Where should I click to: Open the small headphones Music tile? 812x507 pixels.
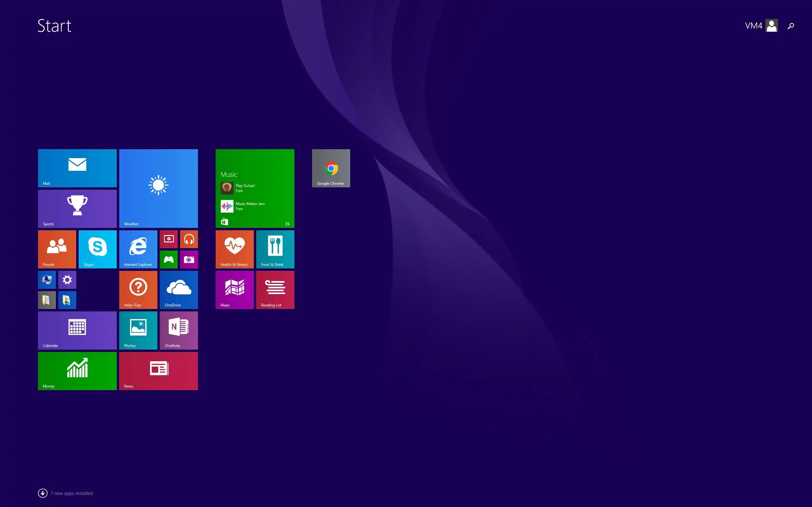point(189,239)
